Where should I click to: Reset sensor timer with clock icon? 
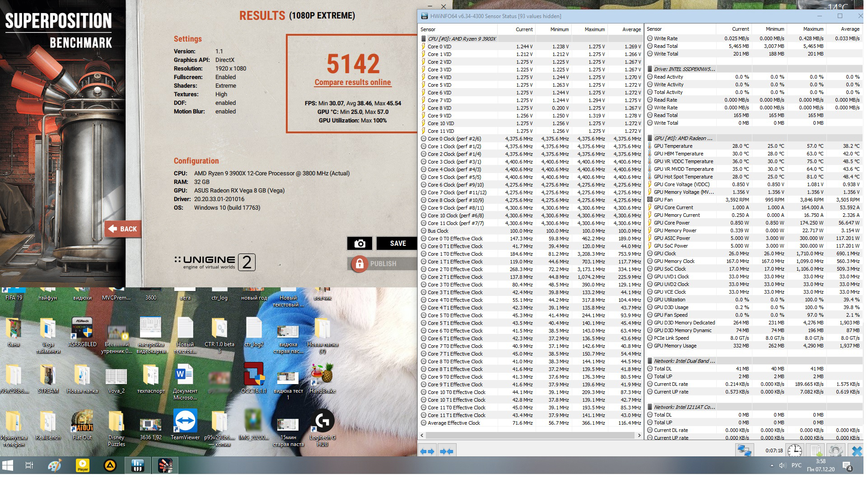pyautogui.click(x=795, y=450)
